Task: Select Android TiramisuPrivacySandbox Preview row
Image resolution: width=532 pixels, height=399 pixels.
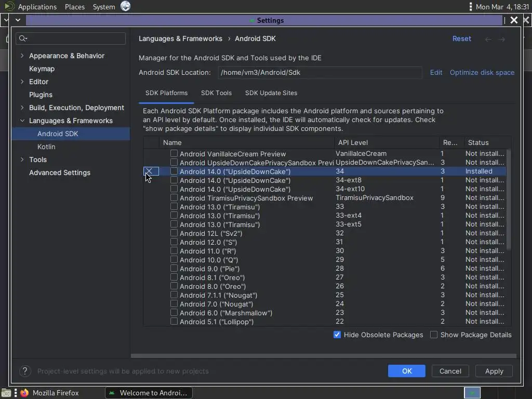Action: 325,198
